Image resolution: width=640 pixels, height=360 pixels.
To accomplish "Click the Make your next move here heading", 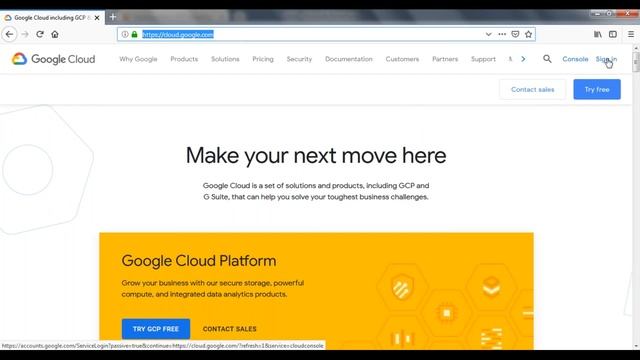I will pos(316,156).
